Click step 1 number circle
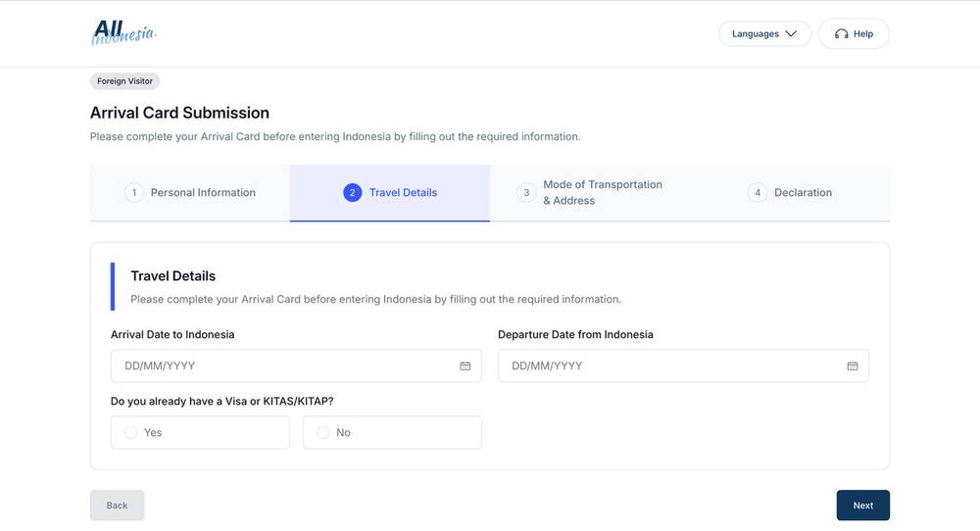The height and width of the screenshot is (531, 980). point(133,193)
